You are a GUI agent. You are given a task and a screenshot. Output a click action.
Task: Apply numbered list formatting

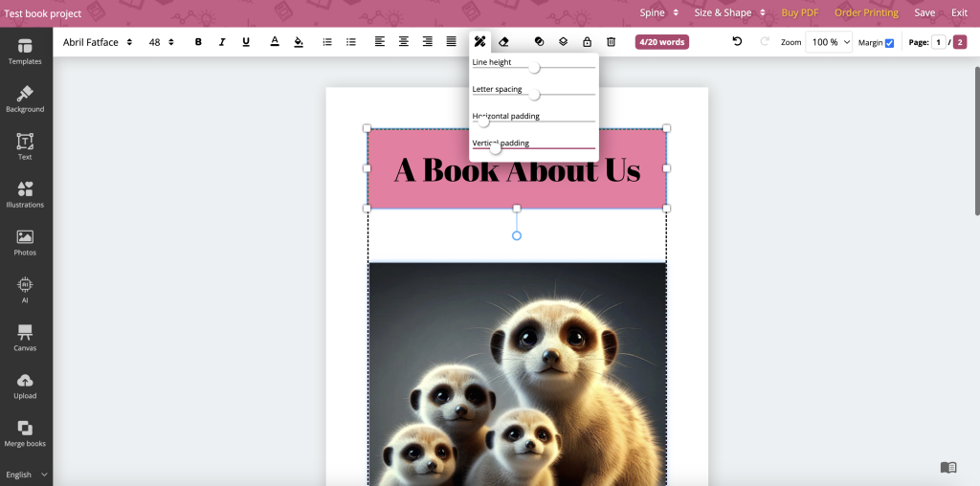click(327, 42)
